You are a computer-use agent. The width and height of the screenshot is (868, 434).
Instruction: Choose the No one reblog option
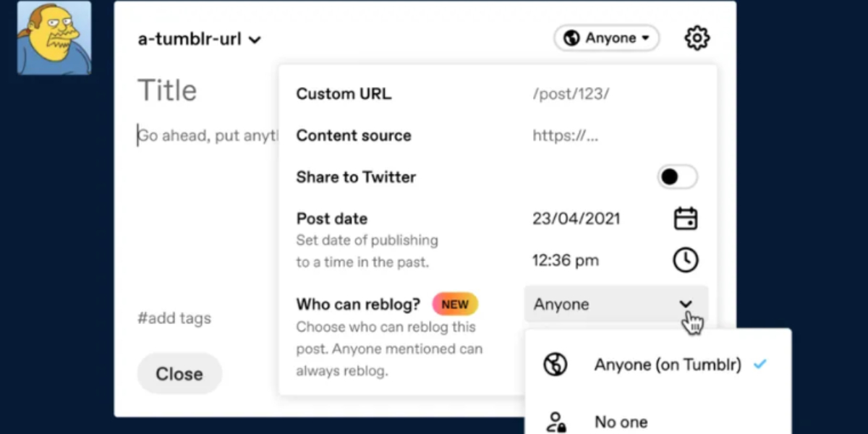tap(621, 422)
